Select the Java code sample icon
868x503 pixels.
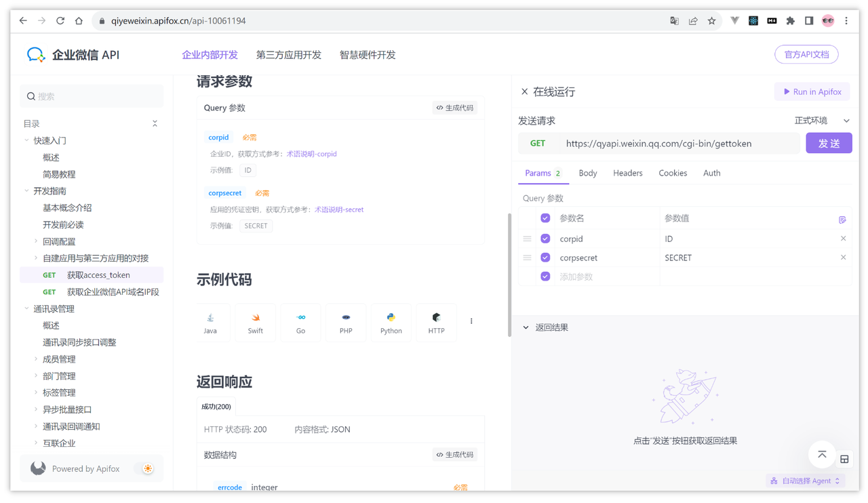(210, 323)
